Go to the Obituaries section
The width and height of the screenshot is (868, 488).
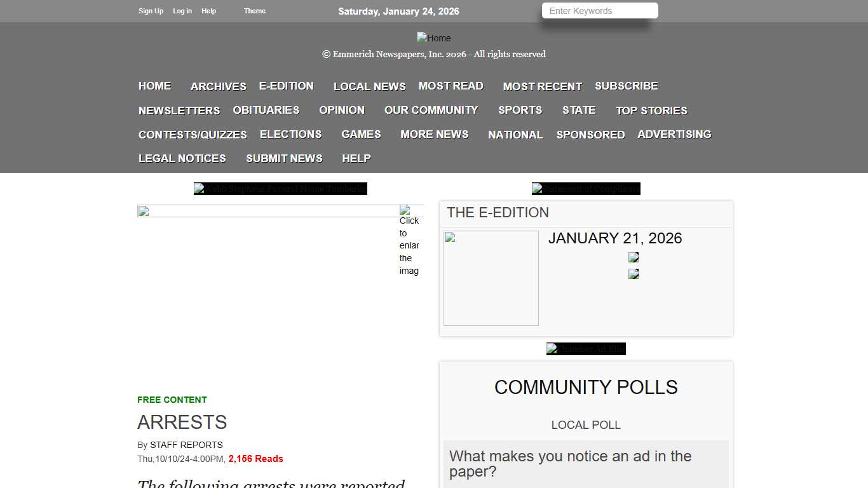click(266, 110)
